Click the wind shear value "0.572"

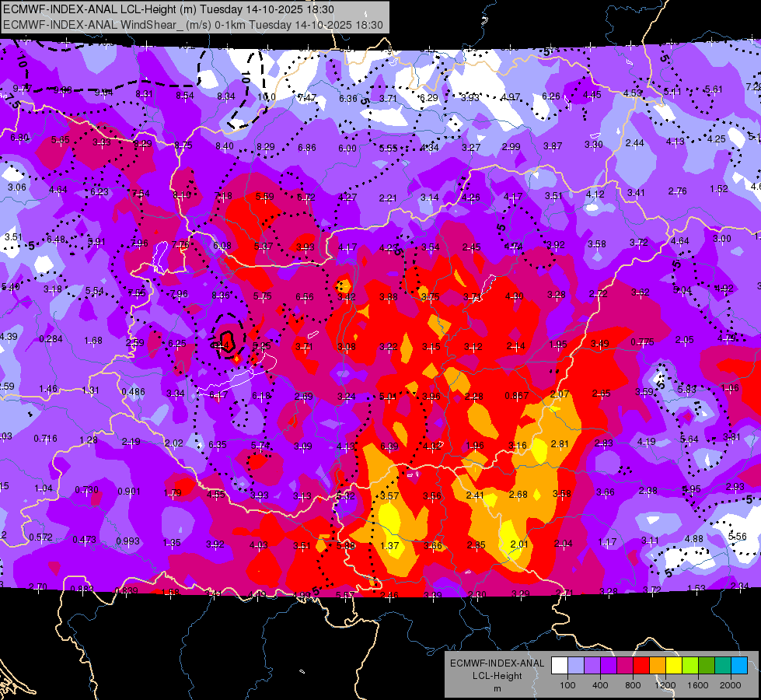click(x=40, y=537)
